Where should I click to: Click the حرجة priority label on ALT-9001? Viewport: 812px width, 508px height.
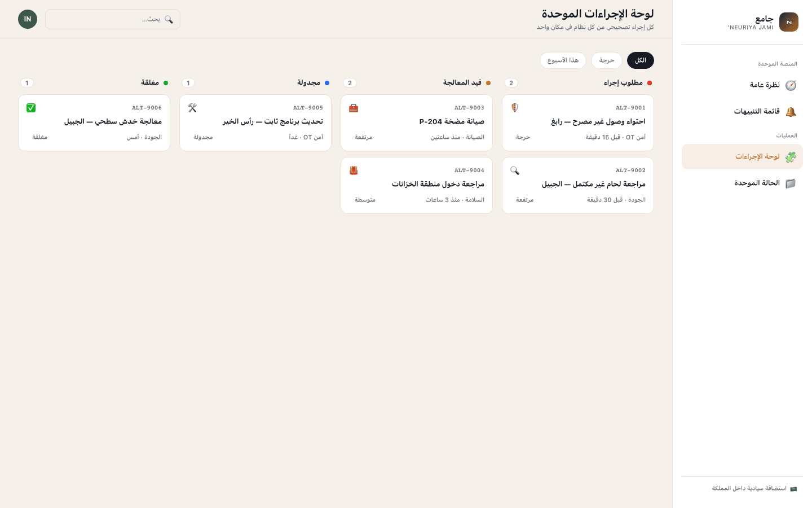pyautogui.click(x=523, y=137)
